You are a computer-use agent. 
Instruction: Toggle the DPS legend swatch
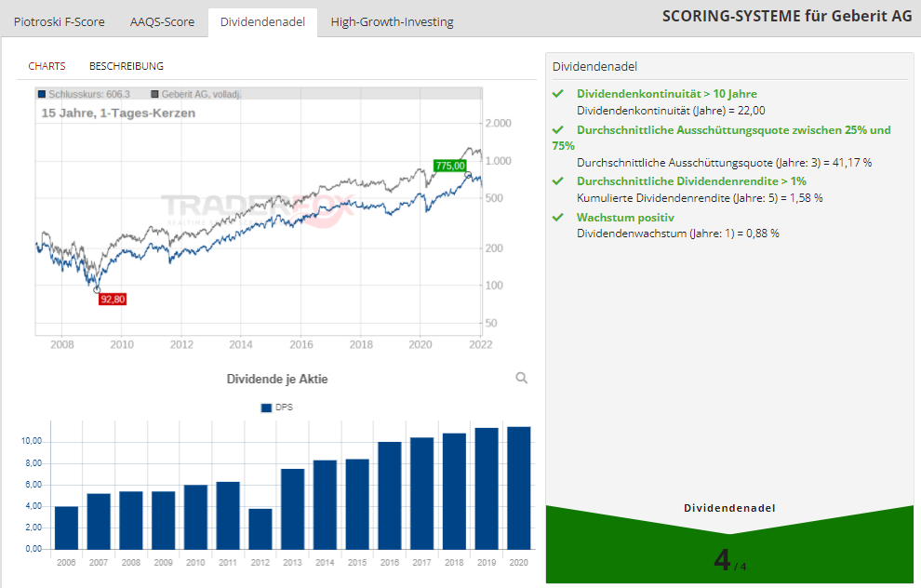(266, 408)
